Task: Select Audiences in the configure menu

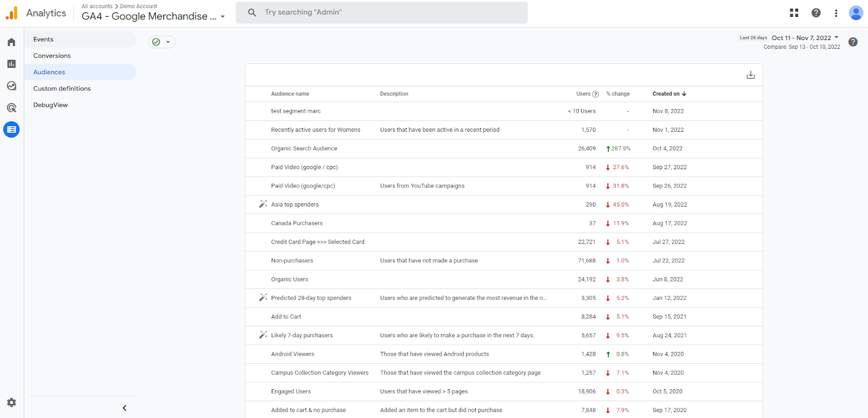Action: pos(80,72)
